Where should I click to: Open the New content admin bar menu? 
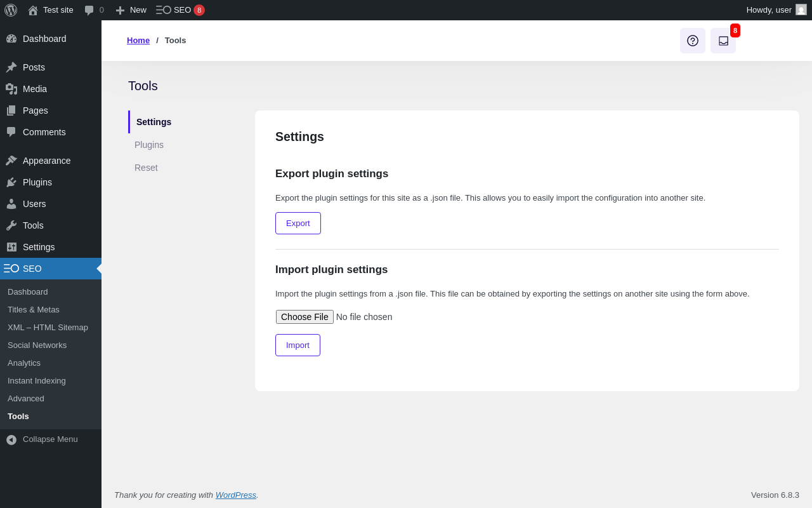coord(131,10)
